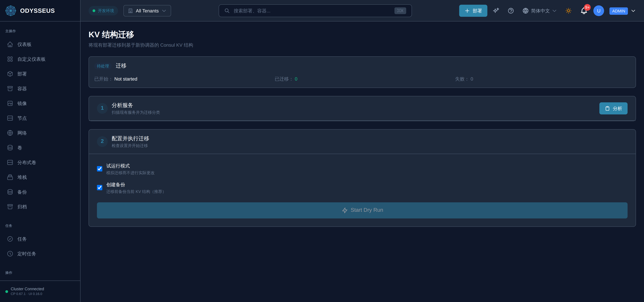Click the U user avatar

pos(599,11)
